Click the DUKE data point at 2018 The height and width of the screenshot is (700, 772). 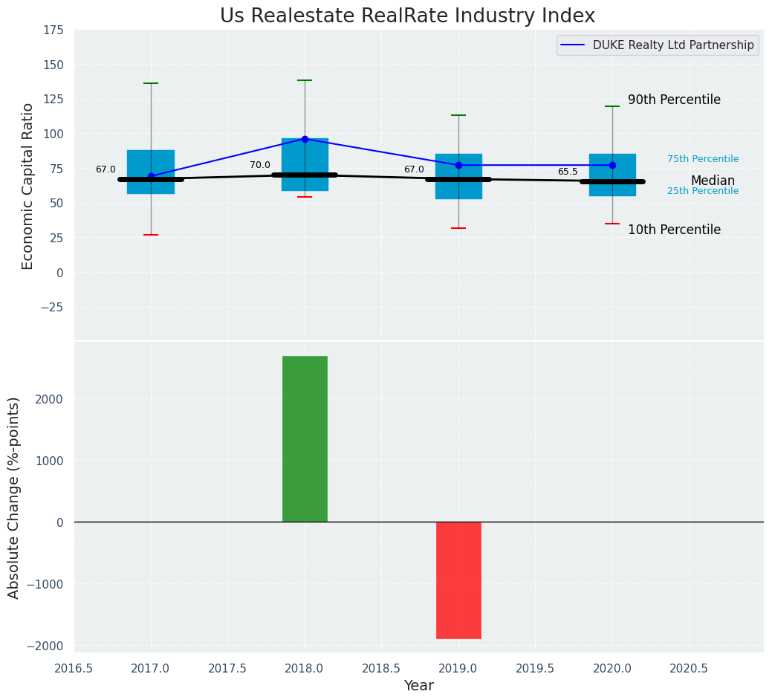[305, 139]
